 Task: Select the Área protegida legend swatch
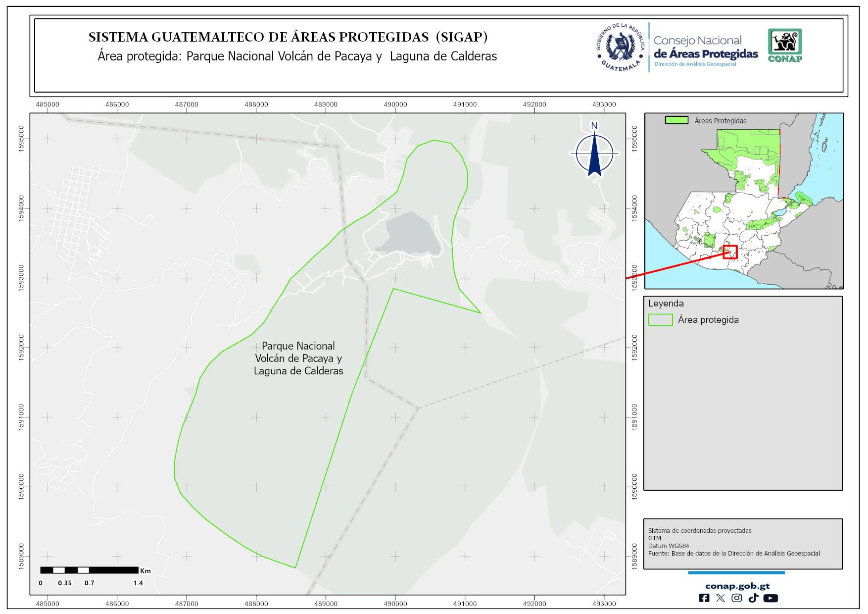[660, 320]
